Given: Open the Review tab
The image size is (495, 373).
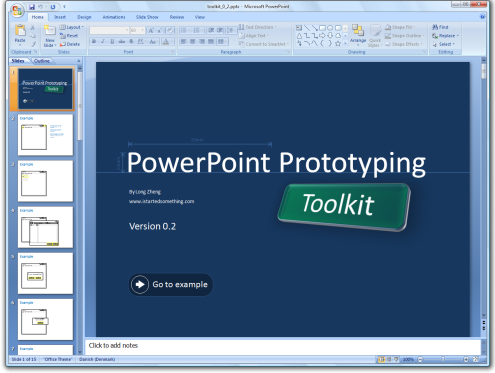Looking at the screenshot, I should [x=177, y=17].
